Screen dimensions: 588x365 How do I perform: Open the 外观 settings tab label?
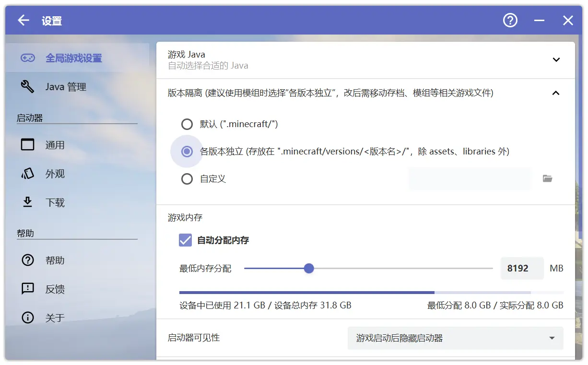(55, 174)
